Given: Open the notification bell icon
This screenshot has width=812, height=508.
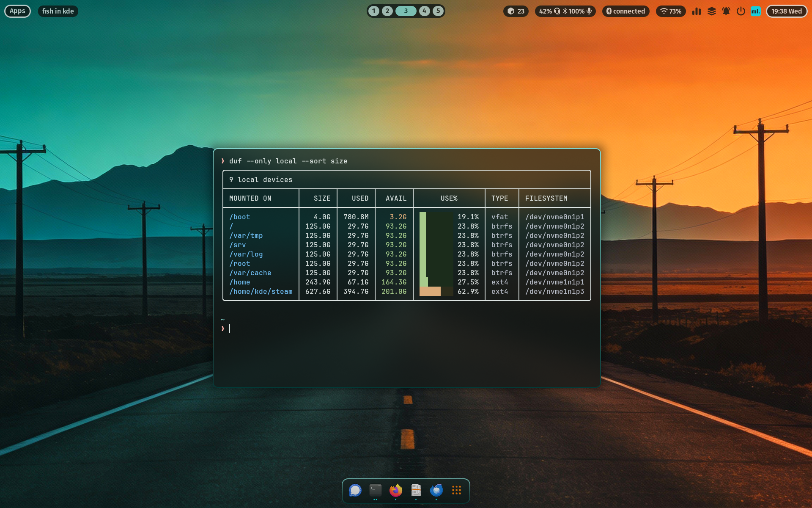Looking at the screenshot, I should click(x=726, y=11).
